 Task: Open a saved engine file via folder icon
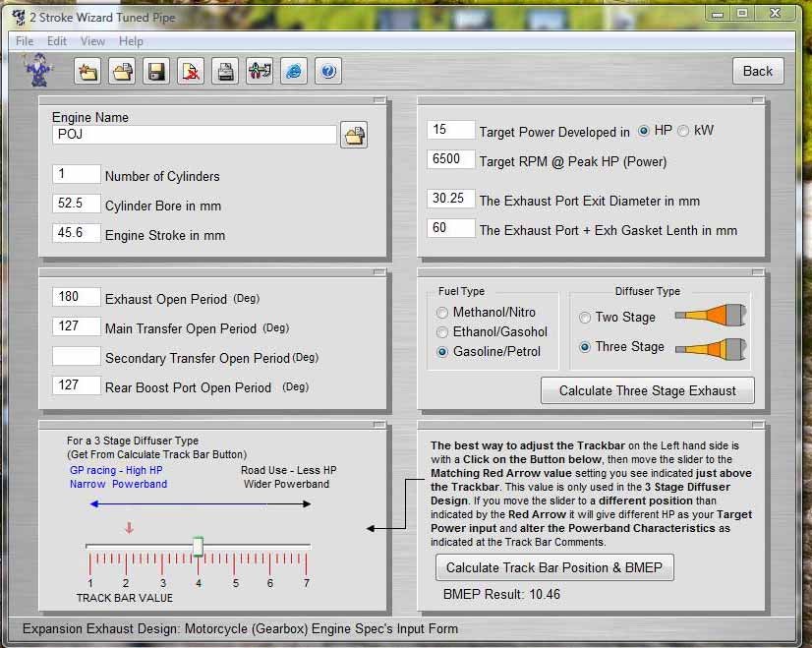coord(120,71)
